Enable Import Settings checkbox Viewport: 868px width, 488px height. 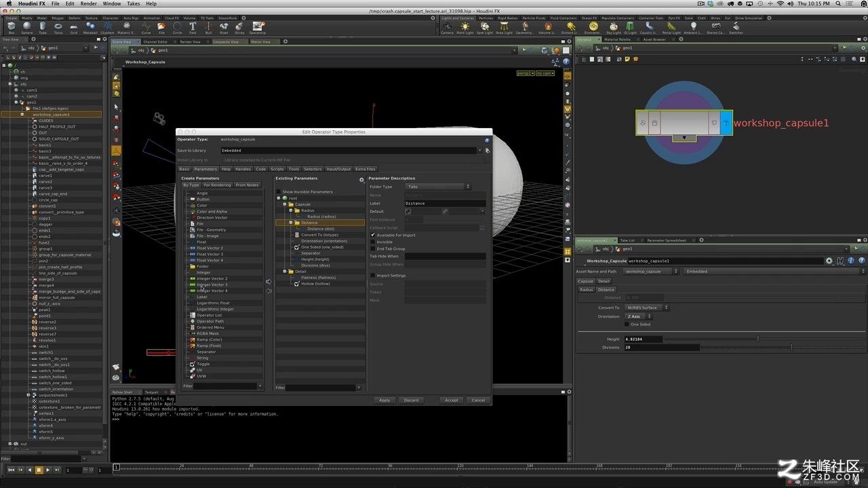(x=372, y=275)
